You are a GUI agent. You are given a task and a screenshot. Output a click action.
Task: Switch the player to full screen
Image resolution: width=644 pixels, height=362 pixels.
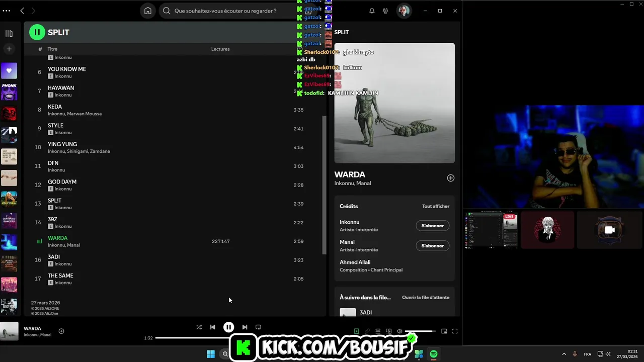point(455,331)
